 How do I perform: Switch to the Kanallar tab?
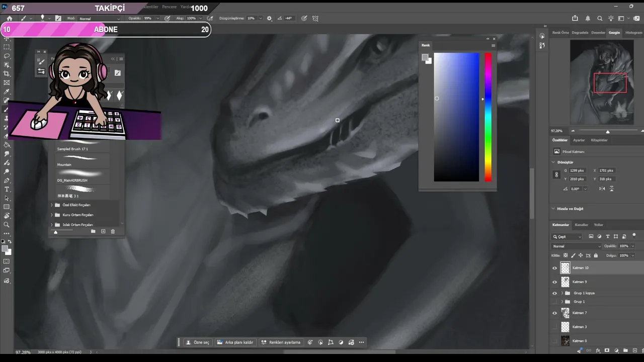(x=582, y=225)
